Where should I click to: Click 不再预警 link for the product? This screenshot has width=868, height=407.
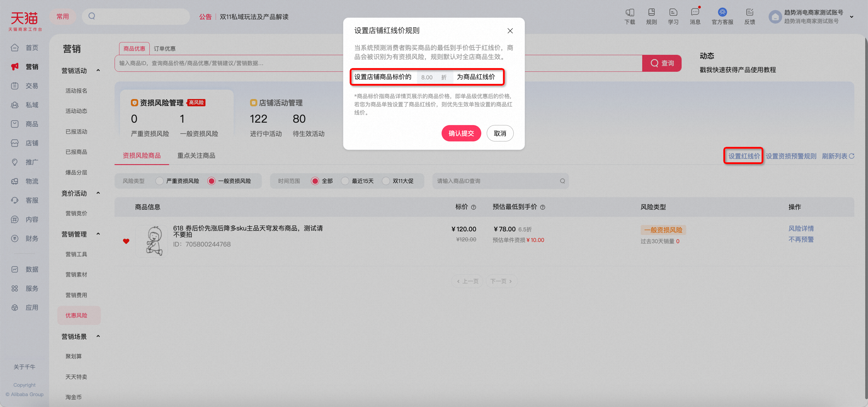click(801, 239)
